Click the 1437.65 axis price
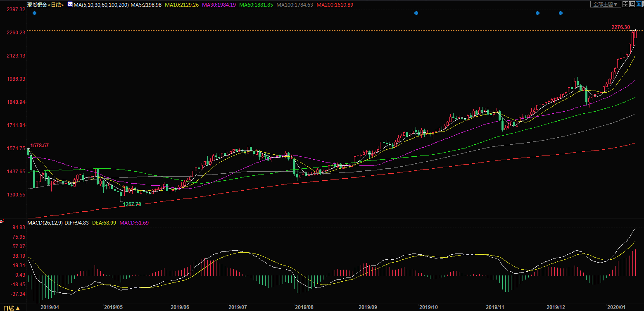This screenshot has width=644, height=311. (17, 172)
